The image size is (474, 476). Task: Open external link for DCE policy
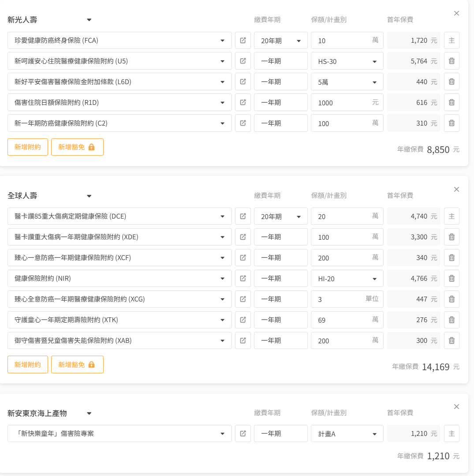pos(243,216)
